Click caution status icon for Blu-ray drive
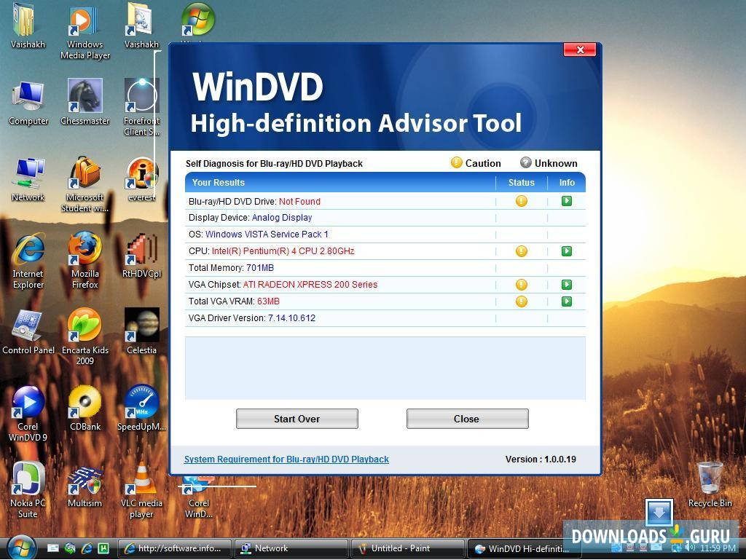This screenshot has width=746, height=560. 522,201
